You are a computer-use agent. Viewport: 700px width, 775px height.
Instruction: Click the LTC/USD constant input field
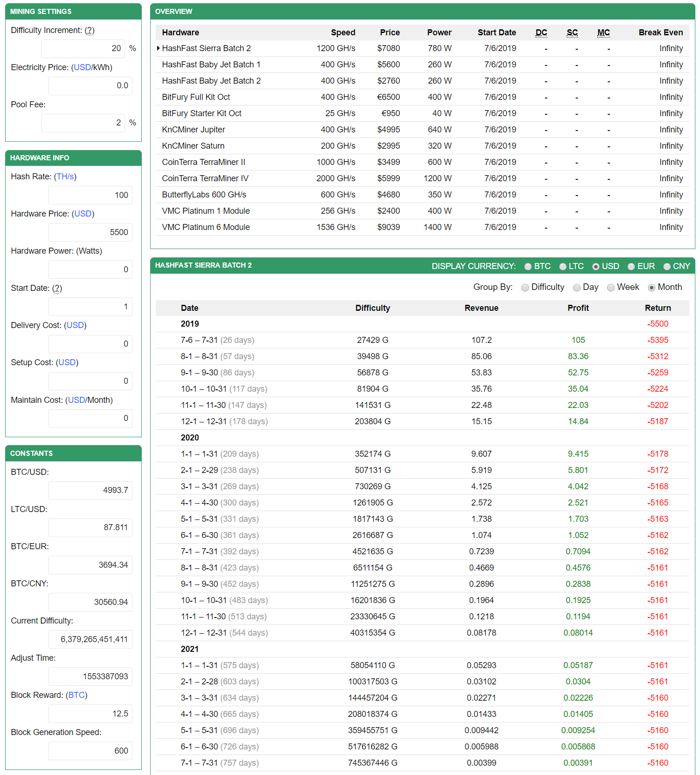pyautogui.click(x=90, y=528)
